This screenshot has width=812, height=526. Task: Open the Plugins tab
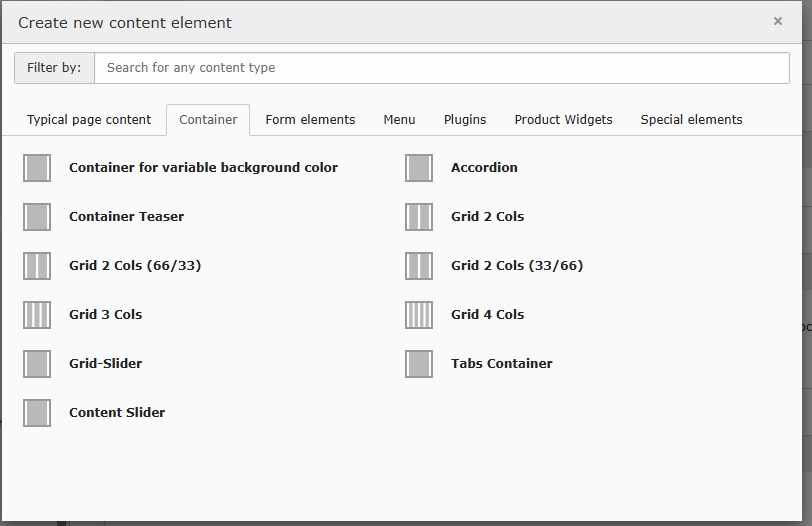[x=465, y=120]
